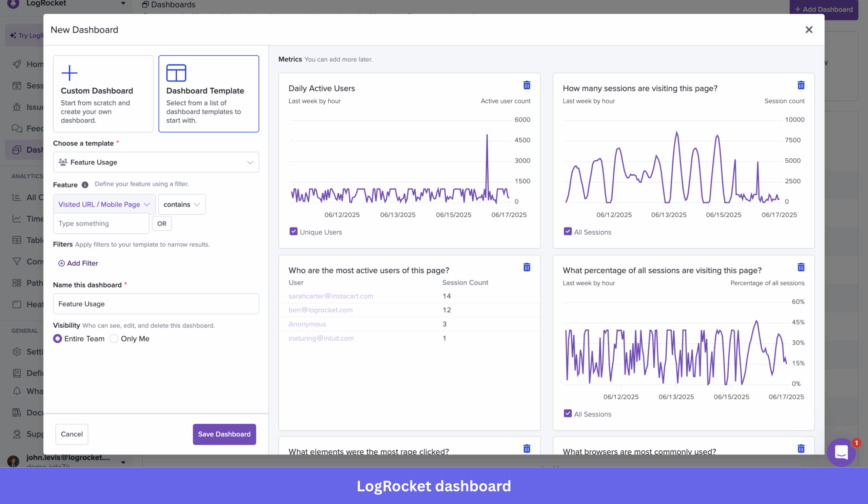Add a filter using the Add Filter link
Image resolution: width=868 pixels, height=504 pixels.
(x=78, y=263)
